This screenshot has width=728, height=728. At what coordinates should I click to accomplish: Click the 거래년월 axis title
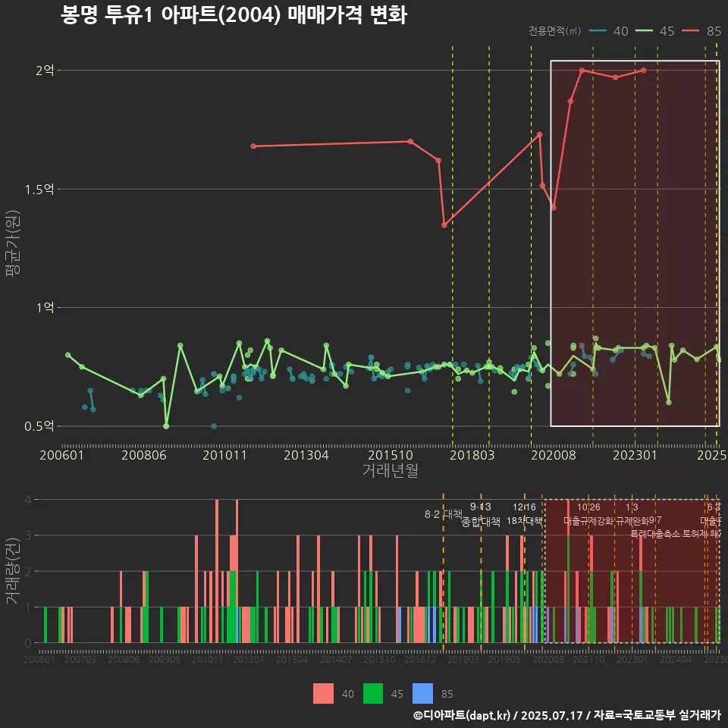[x=391, y=470]
